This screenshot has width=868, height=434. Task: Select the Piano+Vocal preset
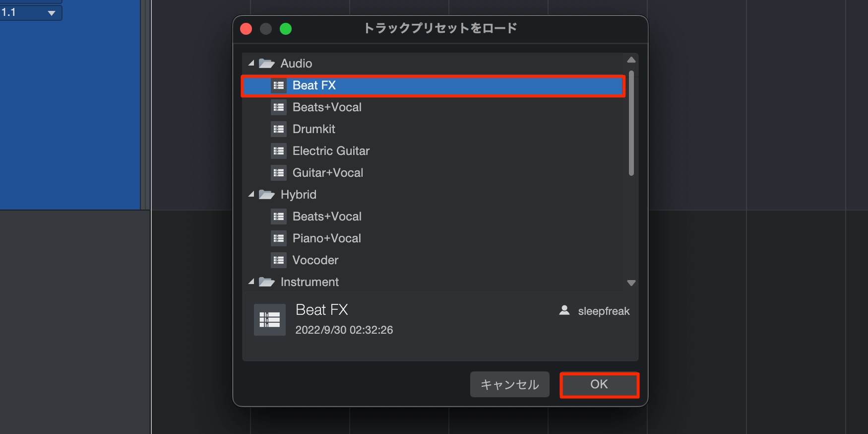433,238
